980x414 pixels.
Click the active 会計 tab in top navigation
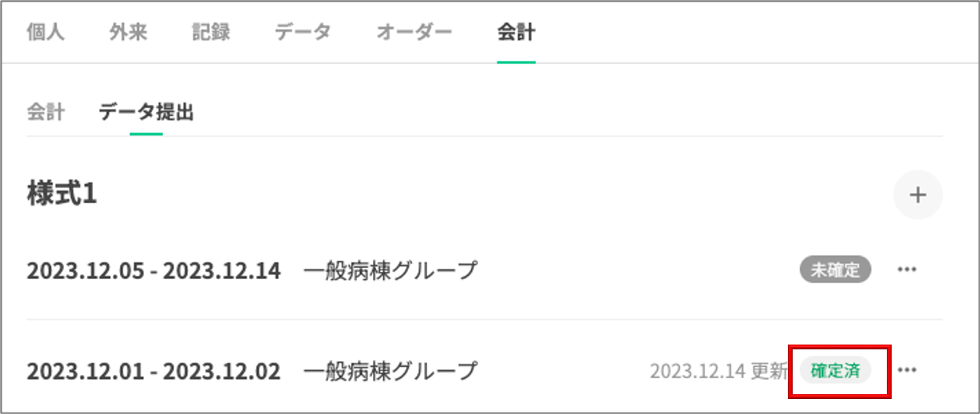[516, 32]
